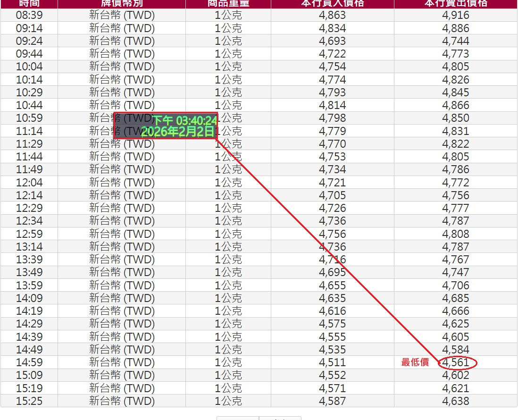
Task: Click sell price 4,787 in the 13:14 row
Action: [456, 247]
